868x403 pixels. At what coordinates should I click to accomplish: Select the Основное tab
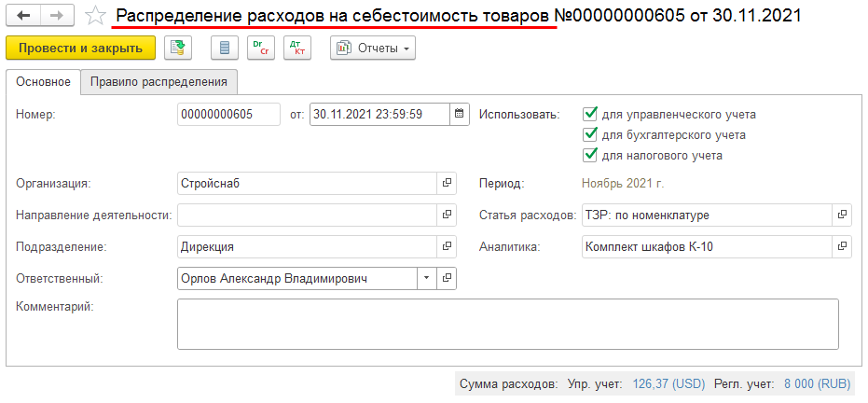44,82
